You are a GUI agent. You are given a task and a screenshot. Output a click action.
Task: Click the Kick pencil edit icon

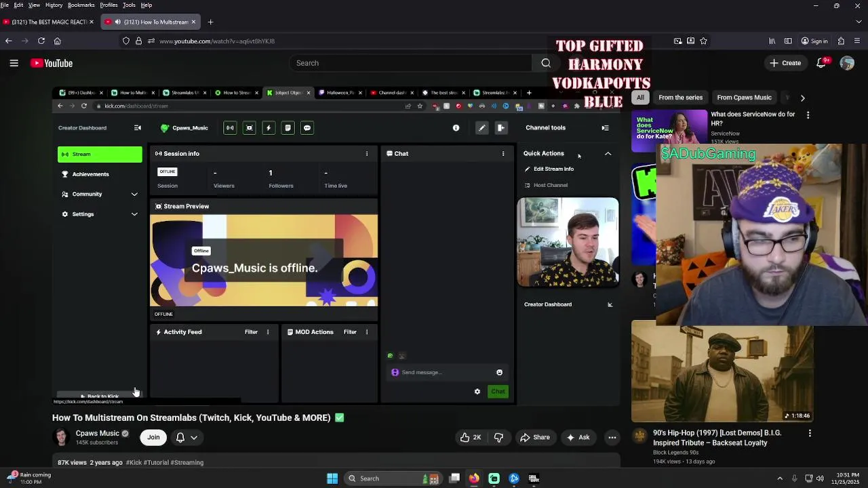[481, 127]
